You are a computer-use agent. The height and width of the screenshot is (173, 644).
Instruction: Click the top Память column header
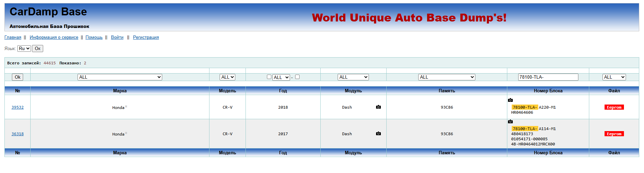click(447, 91)
